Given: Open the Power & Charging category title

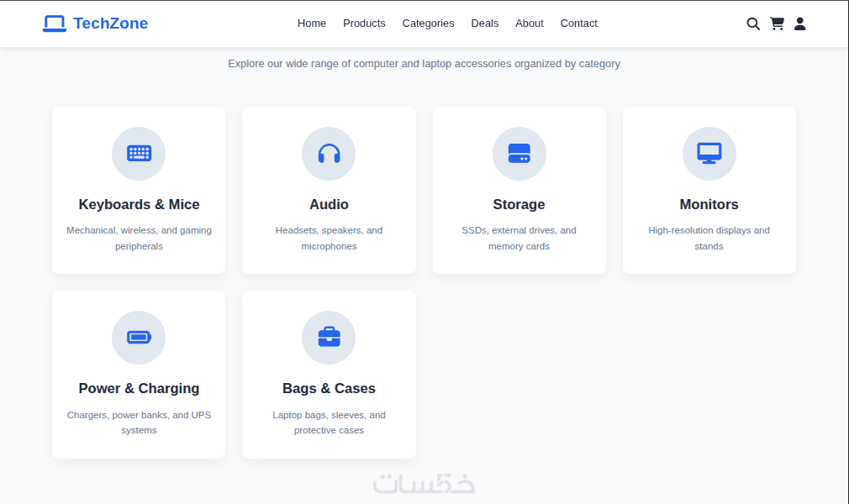Looking at the screenshot, I should pos(139,388).
